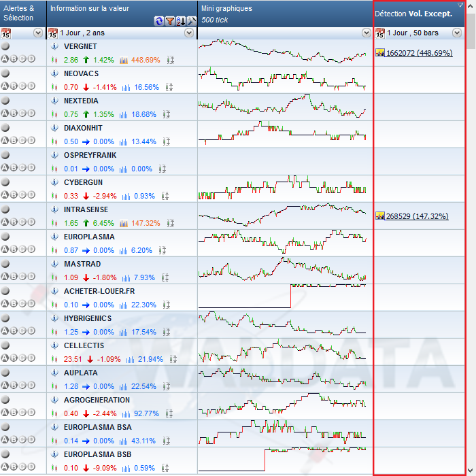This screenshot has height=476, width=476.
Task: Toggle selection B for NEOVACS
Action: pos(14,86)
